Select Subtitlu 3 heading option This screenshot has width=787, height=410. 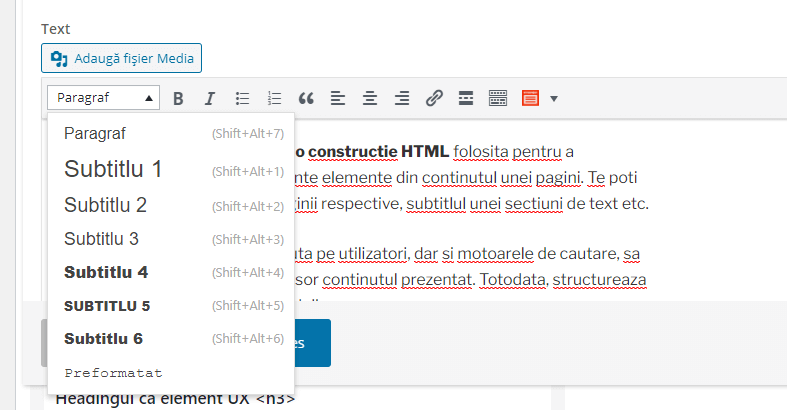pyautogui.click(x=101, y=238)
